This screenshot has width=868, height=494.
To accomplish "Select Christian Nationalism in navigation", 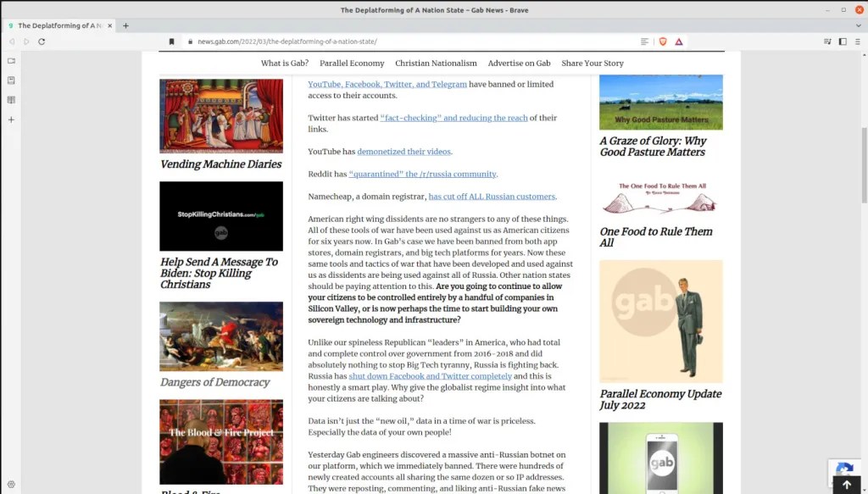I will (x=436, y=64).
